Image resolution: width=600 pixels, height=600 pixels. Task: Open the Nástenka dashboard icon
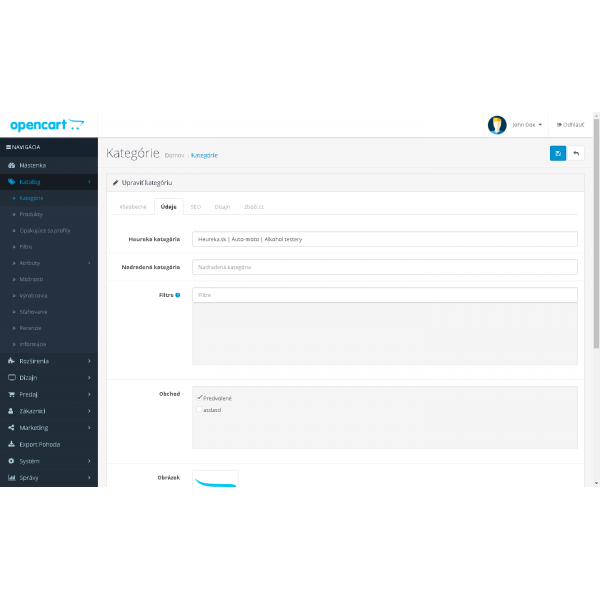coord(11,165)
